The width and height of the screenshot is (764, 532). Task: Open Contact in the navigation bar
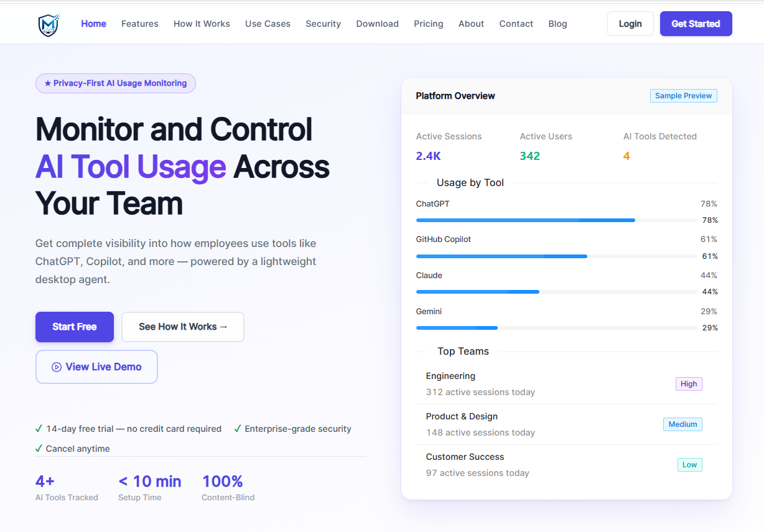pyautogui.click(x=516, y=24)
